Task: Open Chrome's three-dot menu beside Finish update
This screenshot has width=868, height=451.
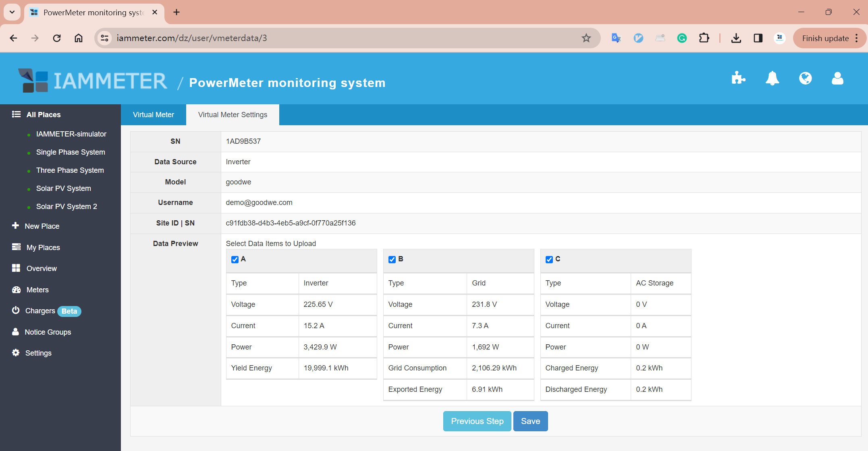Action: (857, 38)
